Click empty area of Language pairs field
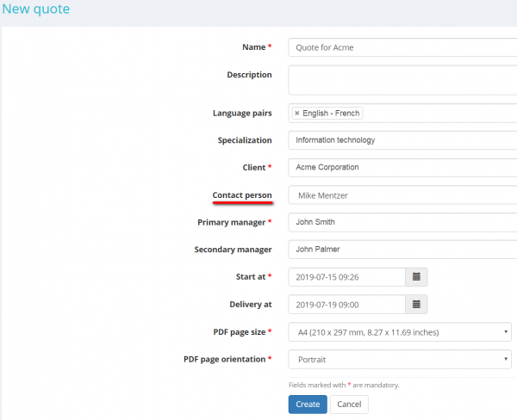This screenshot has width=517, height=420. (x=439, y=114)
